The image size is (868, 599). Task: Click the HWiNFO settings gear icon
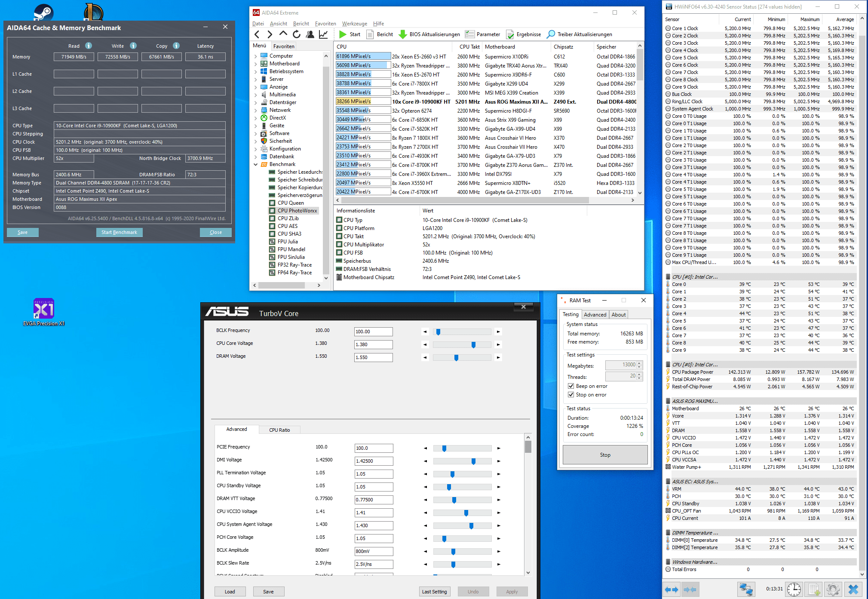coord(833,589)
